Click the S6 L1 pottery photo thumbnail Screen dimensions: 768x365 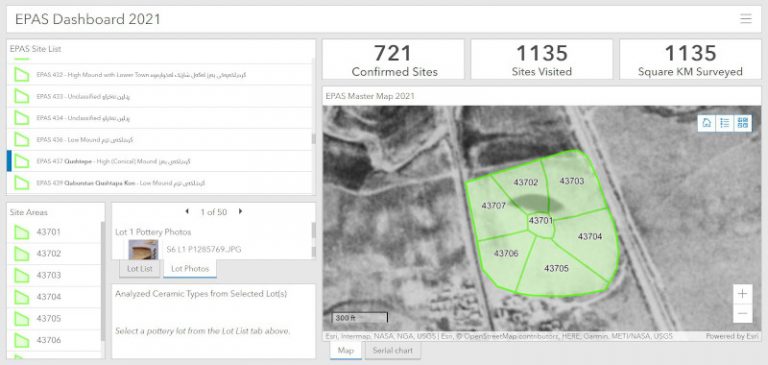pos(143,249)
